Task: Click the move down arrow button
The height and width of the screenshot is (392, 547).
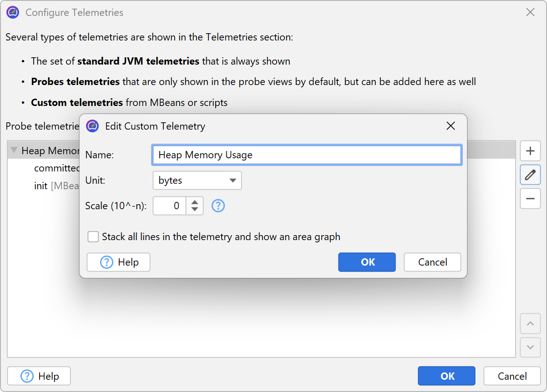Action: [530, 347]
